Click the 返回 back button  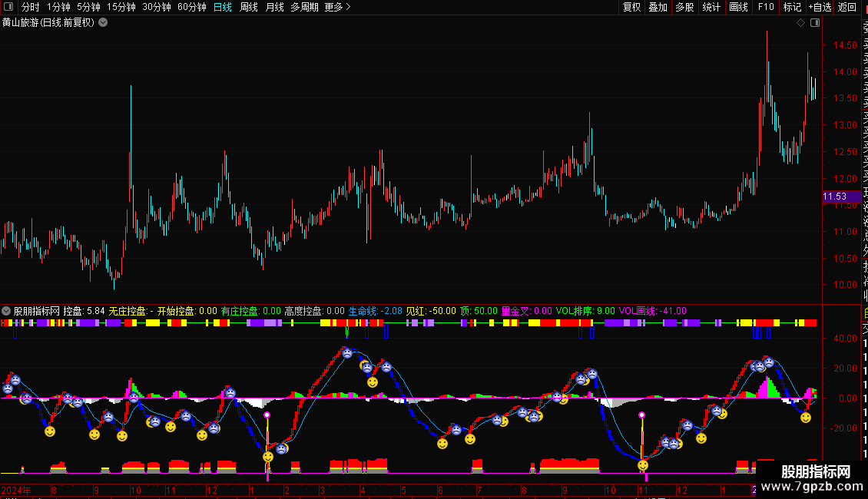pyautogui.click(x=847, y=7)
